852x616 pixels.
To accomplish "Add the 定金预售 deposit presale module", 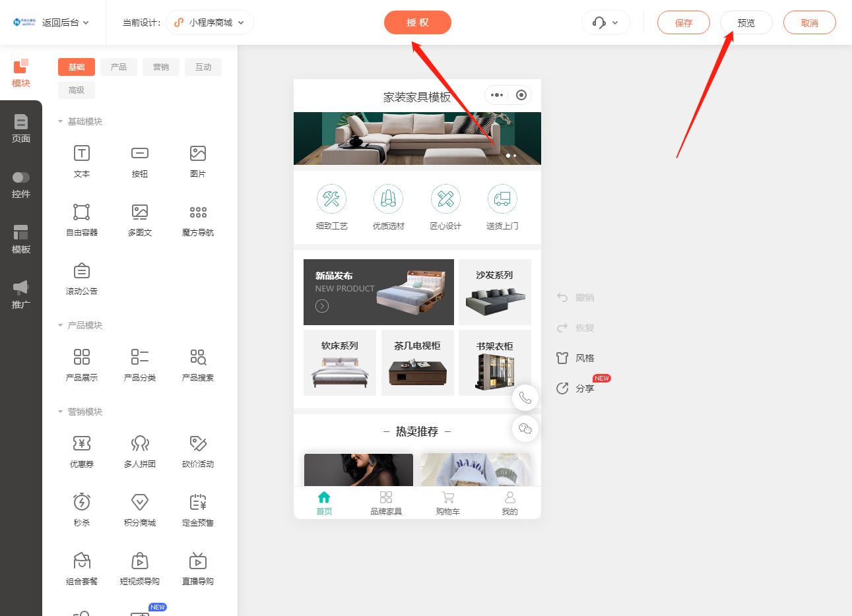I will click(x=198, y=510).
